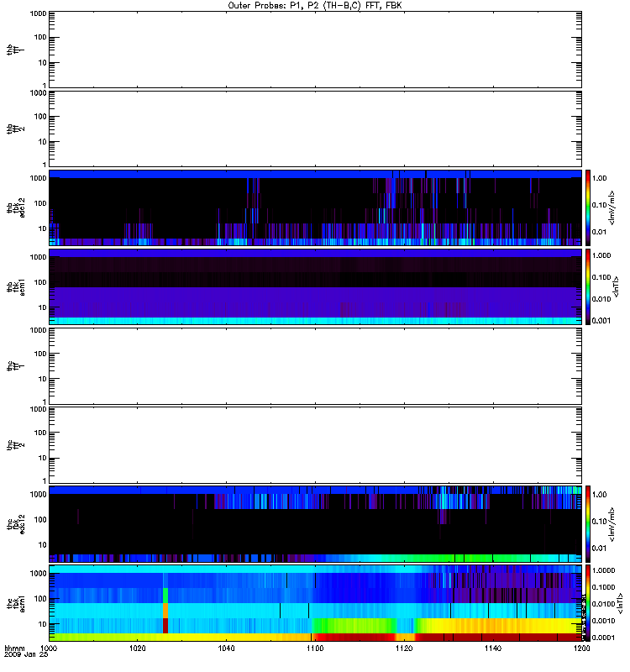Click the '10' y-tick of thc fbk edc12 panel
Image resolution: width=630 pixels, height=672 pixels.
coord(43,545)
